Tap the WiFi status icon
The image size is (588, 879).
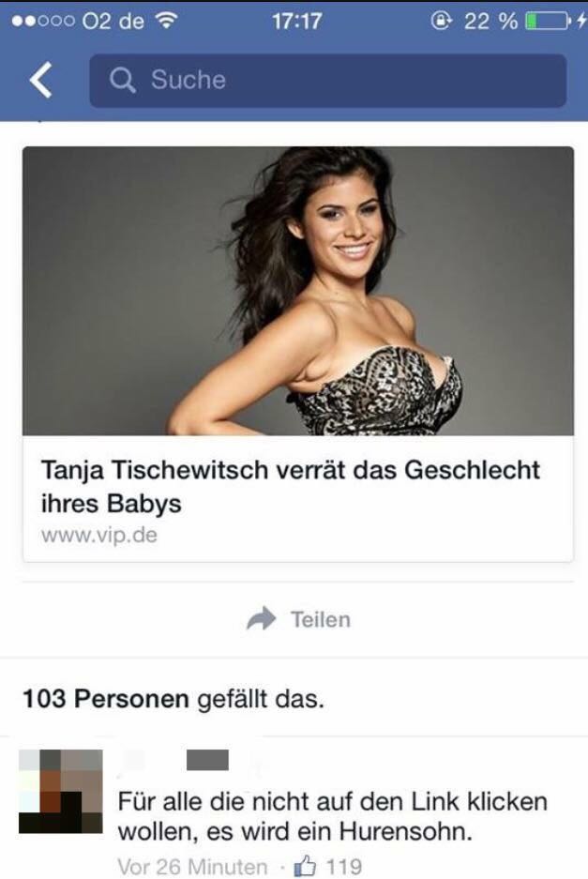(167, 21)
